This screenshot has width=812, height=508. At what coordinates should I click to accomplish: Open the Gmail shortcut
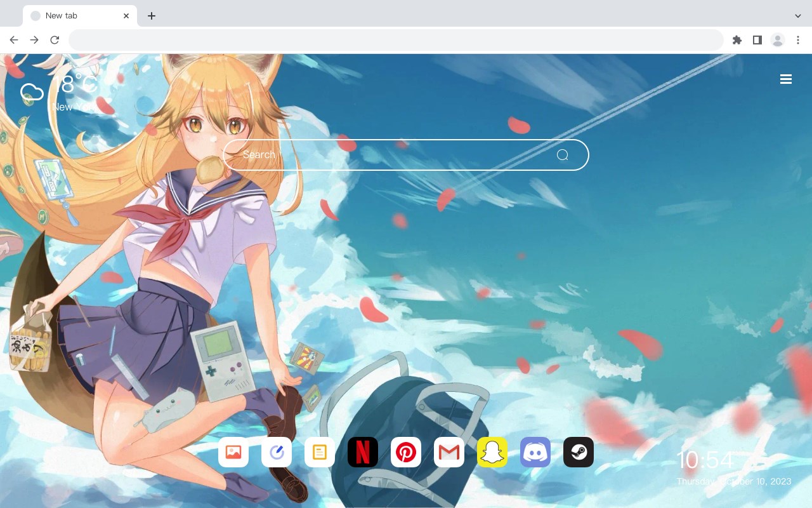point(449,452)
